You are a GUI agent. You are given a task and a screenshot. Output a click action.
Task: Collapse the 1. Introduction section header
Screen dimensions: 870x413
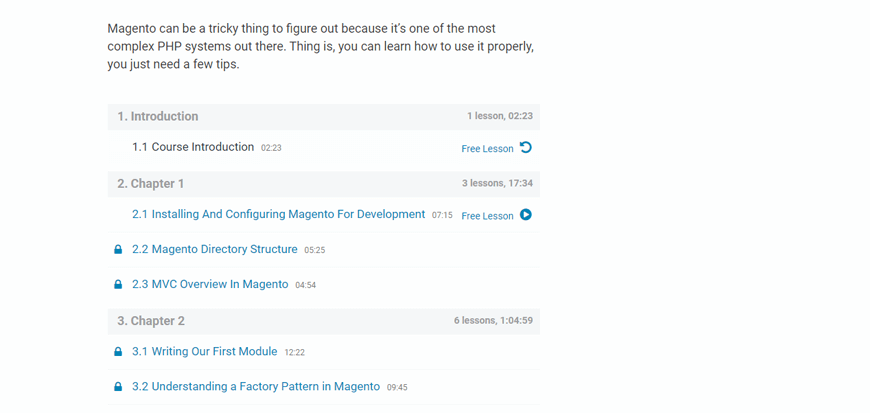[158, 116]
